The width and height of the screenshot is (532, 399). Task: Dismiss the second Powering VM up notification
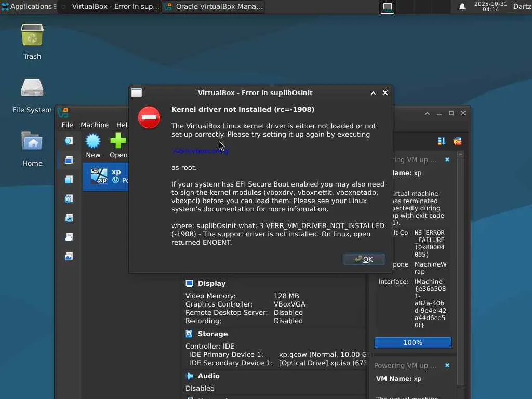tap(447, 365)
